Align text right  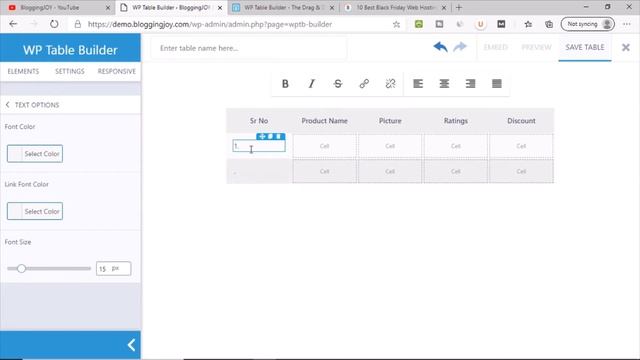(x=470, y=84)
